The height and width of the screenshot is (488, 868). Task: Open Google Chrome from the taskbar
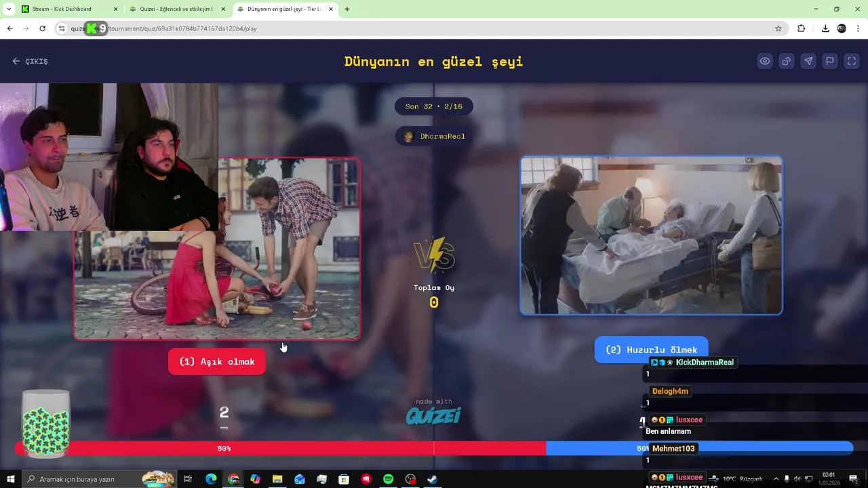pyautogui.click(x=233, y=479)
